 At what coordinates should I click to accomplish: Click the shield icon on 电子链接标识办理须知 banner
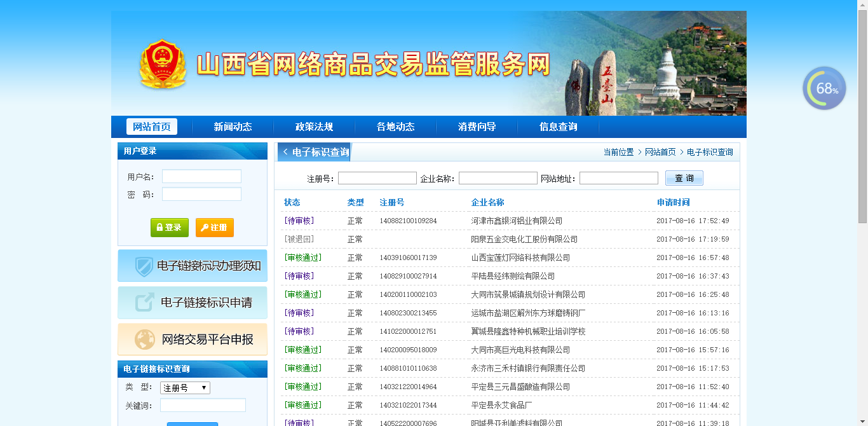click(x=144, y=266)
